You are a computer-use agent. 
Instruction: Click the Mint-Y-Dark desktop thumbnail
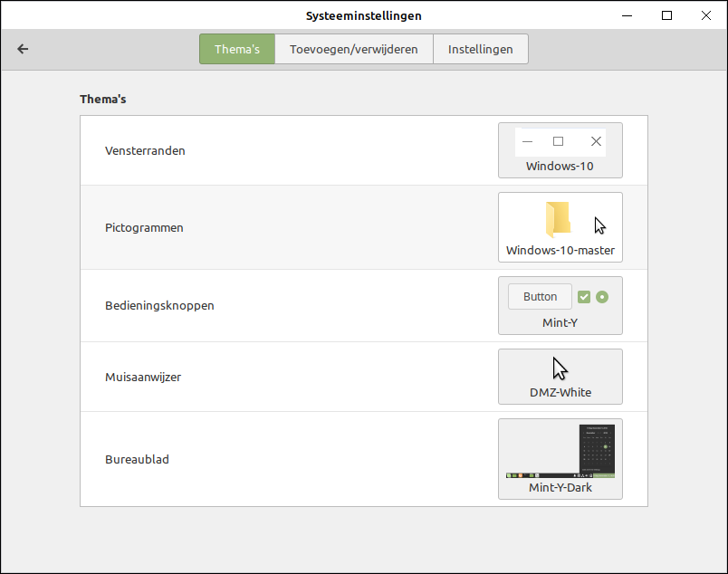tap(560, 451)
